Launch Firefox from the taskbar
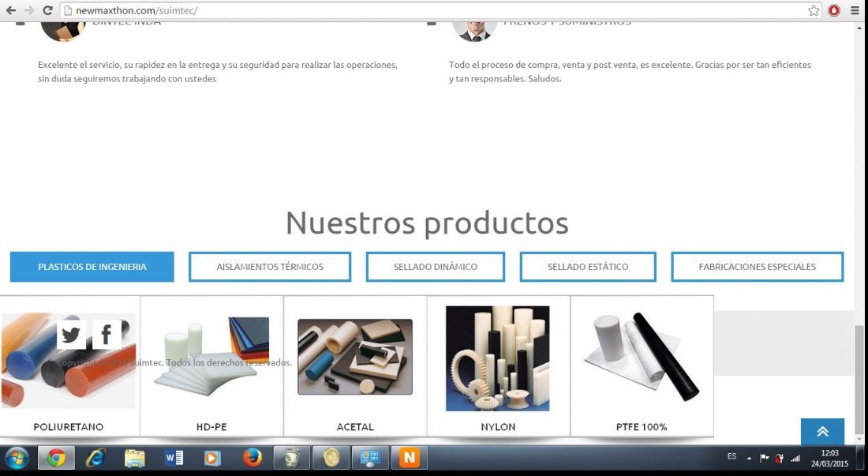Screen dimensions: 868x476 coord(252,458)
